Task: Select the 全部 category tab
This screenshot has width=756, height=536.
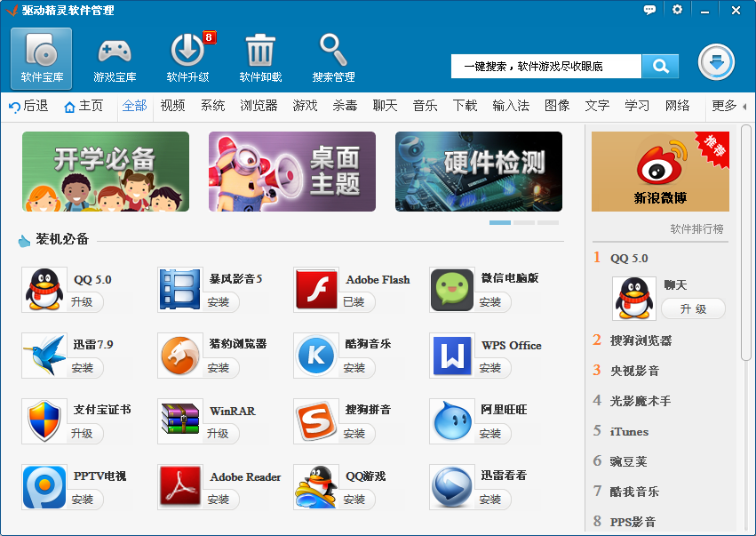Action: click(134, 106)
